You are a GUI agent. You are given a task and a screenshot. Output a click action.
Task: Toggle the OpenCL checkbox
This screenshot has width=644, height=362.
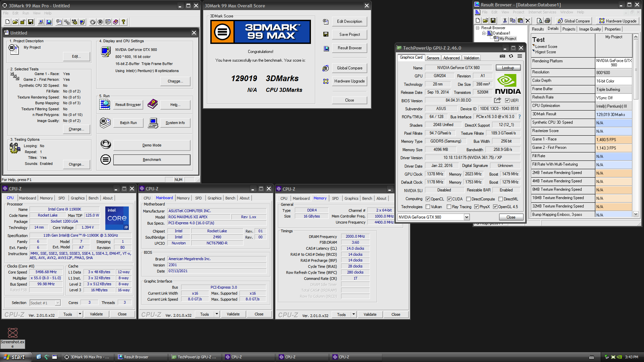coord(428,199)
